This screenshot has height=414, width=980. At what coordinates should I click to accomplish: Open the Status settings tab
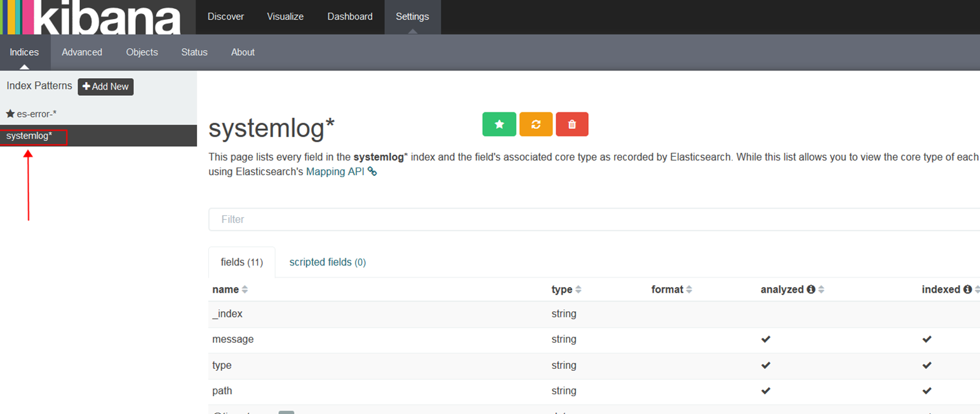pyautogui.click(x=194, y=52)
